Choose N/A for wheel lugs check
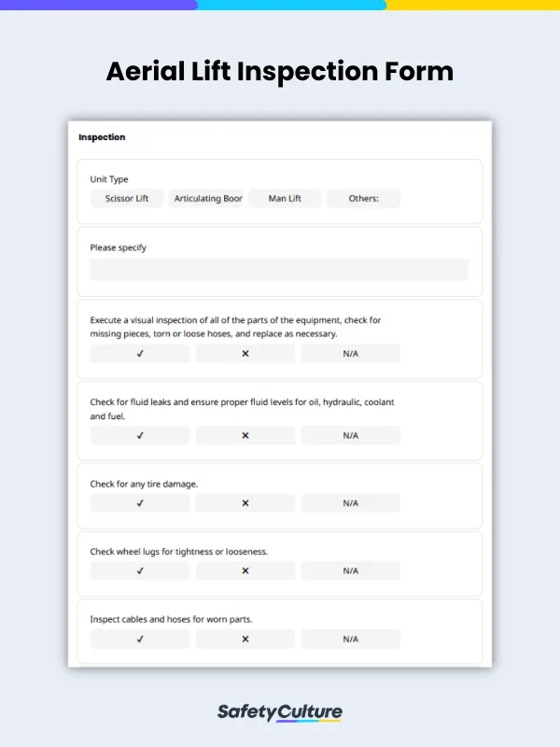The image size is (560, 747). pyautogui.click(x=350, y=571)
